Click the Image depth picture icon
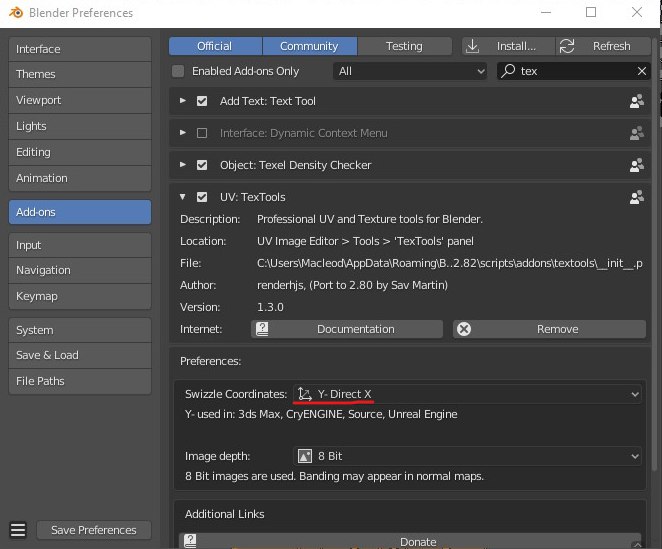 click(304, 456)
